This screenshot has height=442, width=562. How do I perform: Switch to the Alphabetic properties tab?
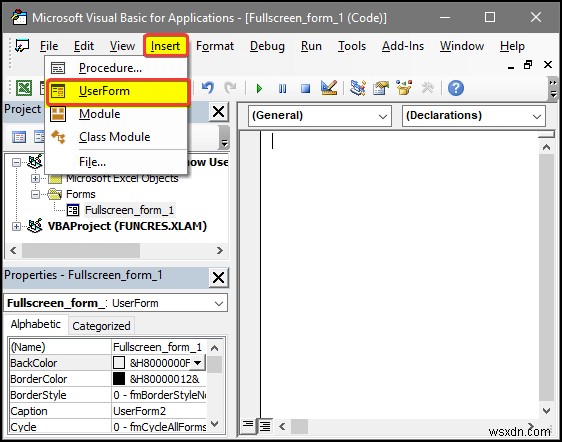coord(35,324)
